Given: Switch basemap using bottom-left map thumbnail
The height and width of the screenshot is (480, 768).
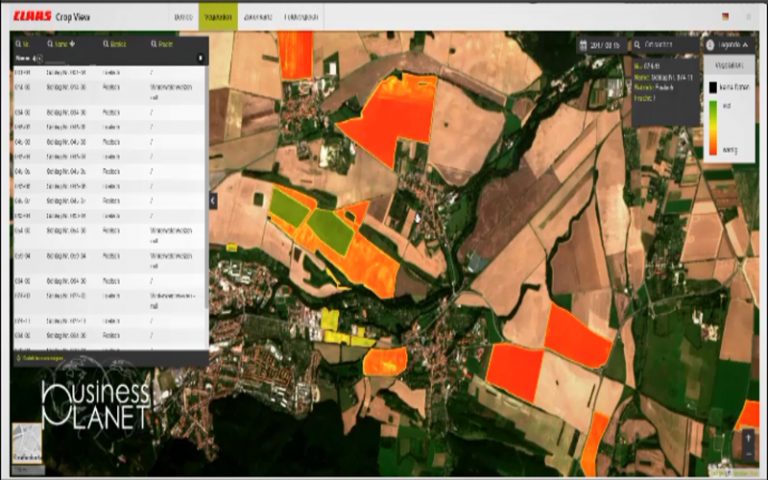Looking at the screenshot, I should click(27, 441).
